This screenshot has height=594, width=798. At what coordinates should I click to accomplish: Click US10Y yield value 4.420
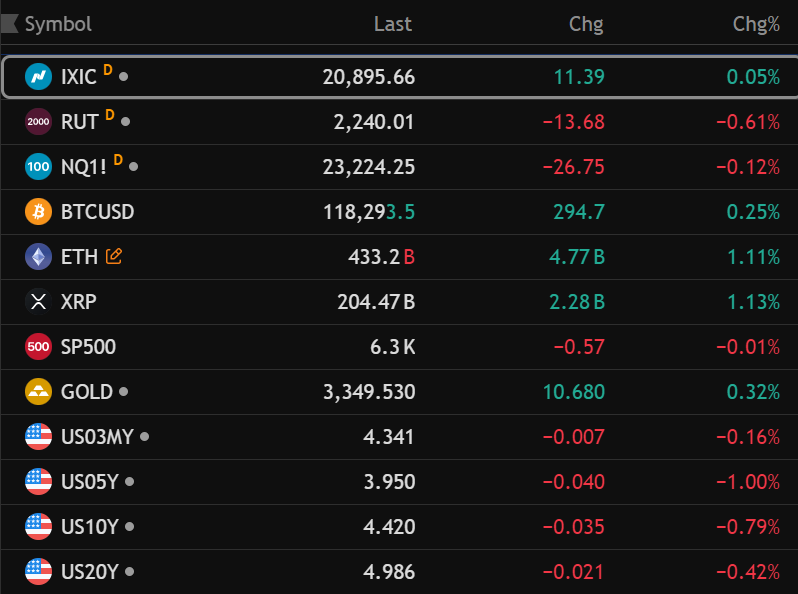coord(389,527)
